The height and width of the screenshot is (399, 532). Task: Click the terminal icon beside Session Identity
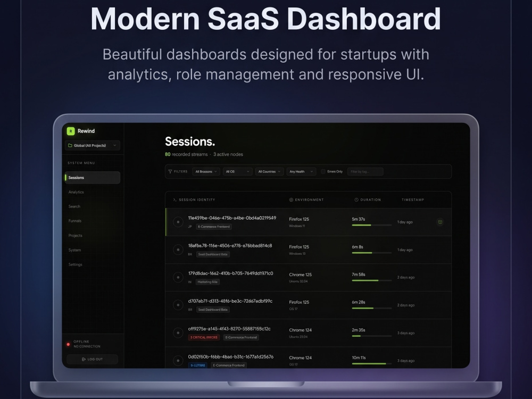point(174,200)
